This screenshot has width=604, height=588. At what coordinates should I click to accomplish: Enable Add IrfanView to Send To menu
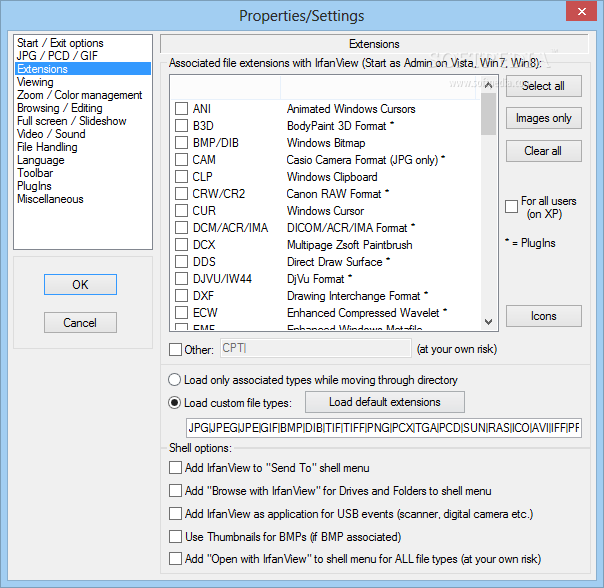point(175,468)
